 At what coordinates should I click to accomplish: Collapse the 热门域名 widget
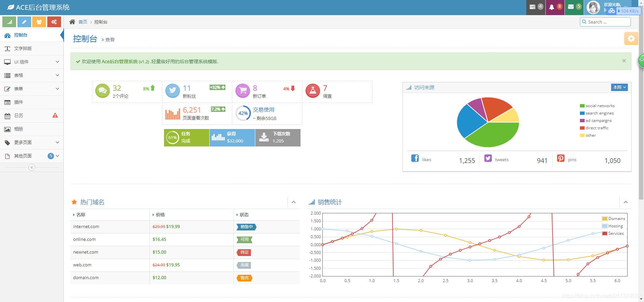[293, 202]
